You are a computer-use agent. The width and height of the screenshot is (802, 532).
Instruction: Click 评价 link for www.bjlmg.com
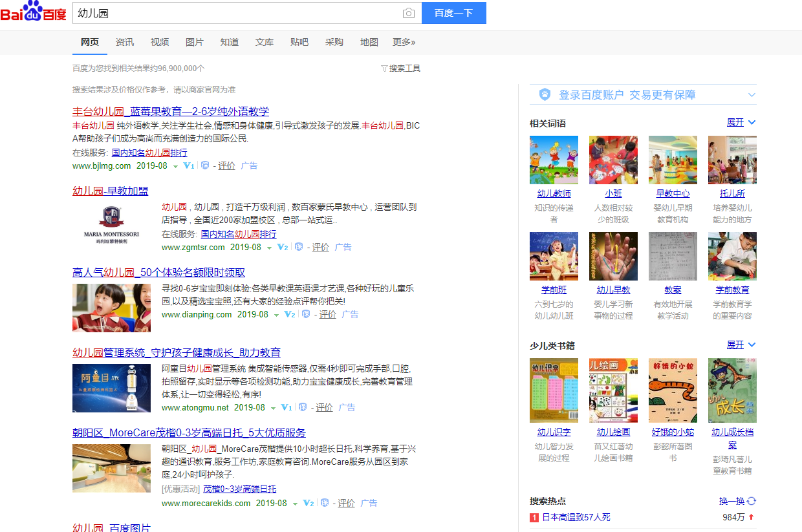pyautogui.click(x=226, y=165)
